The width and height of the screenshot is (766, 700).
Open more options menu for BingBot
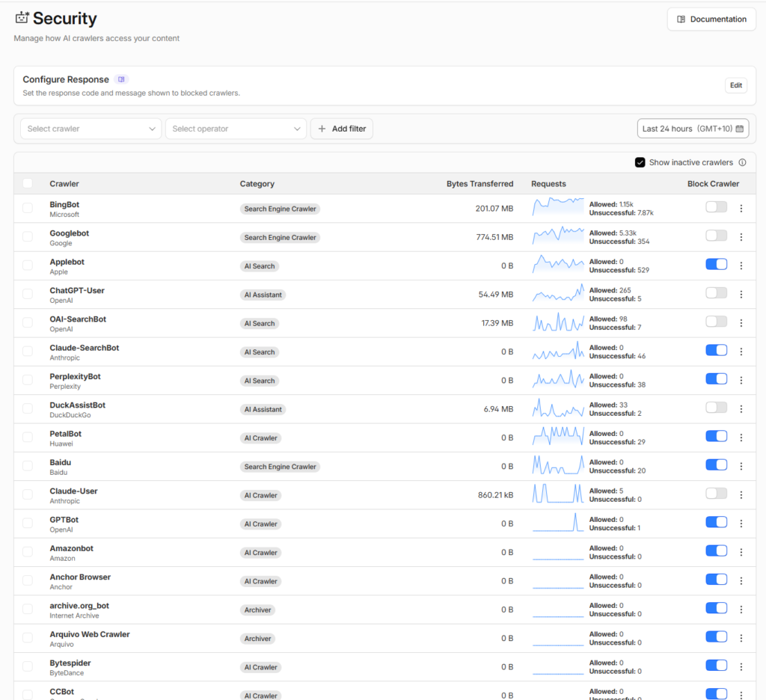coord(741,209)
